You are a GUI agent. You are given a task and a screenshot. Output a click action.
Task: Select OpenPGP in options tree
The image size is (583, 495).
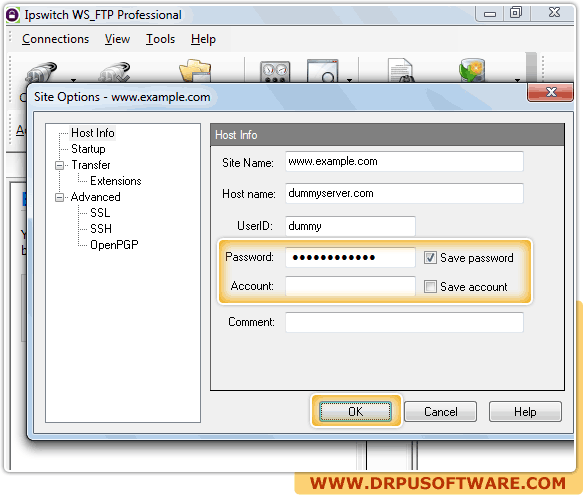[x=114, y=245]
